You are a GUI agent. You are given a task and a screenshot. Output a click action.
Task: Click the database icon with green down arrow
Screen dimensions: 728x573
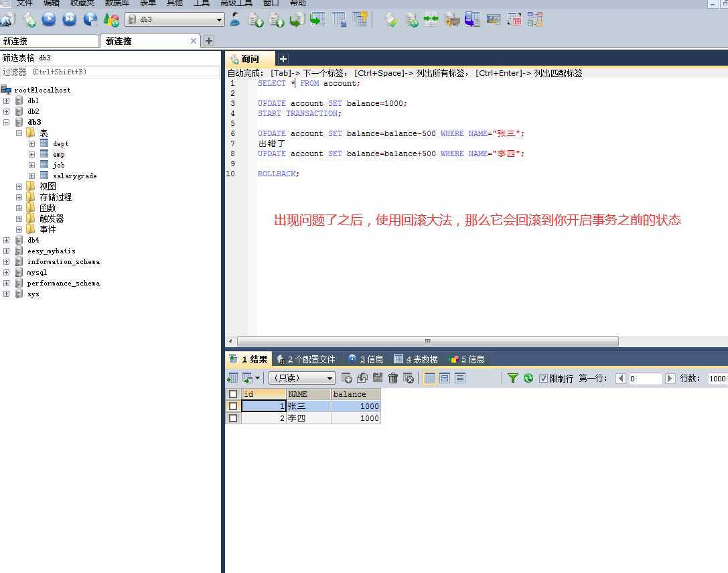pos(255,19)
